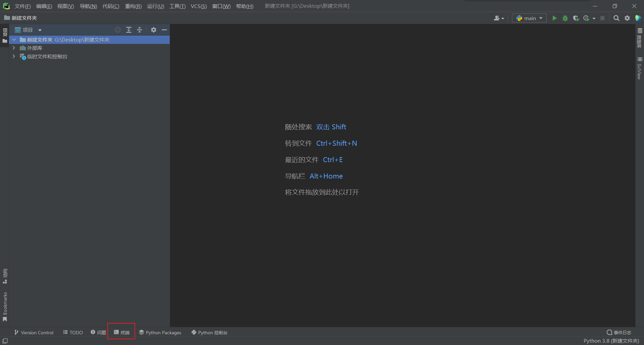Open Settings via the gear icon on the toolbar

point(627,18)
